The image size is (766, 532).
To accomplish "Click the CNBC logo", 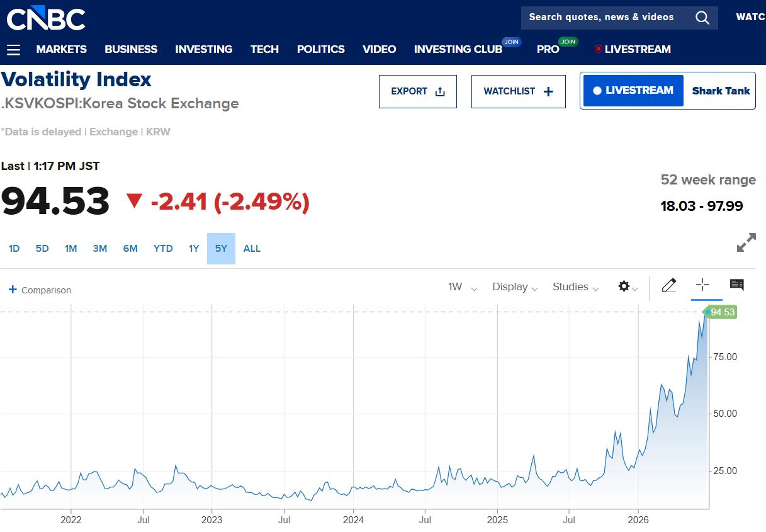I will (46, 19).
